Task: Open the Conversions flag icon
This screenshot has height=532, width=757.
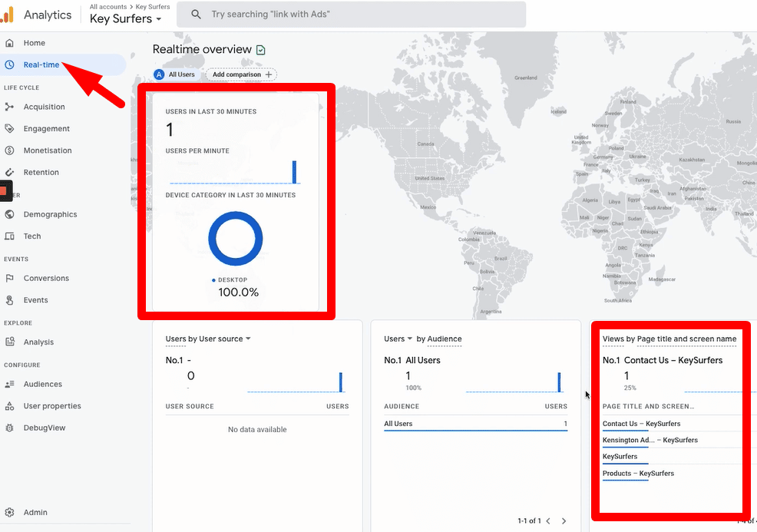Action: click(x=9, y=278)
